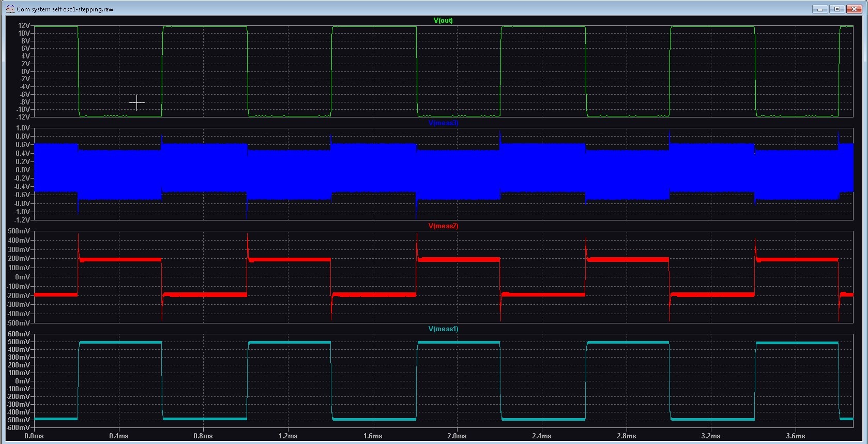The width and height of the screenshot is (868, 444).
Task: Click the 0mV axis label in V(meas1) pane
Action: pos(22,381)
